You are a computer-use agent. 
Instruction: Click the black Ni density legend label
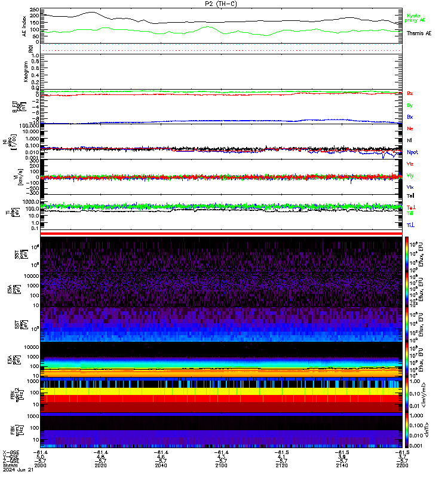[x=409, y=140]
